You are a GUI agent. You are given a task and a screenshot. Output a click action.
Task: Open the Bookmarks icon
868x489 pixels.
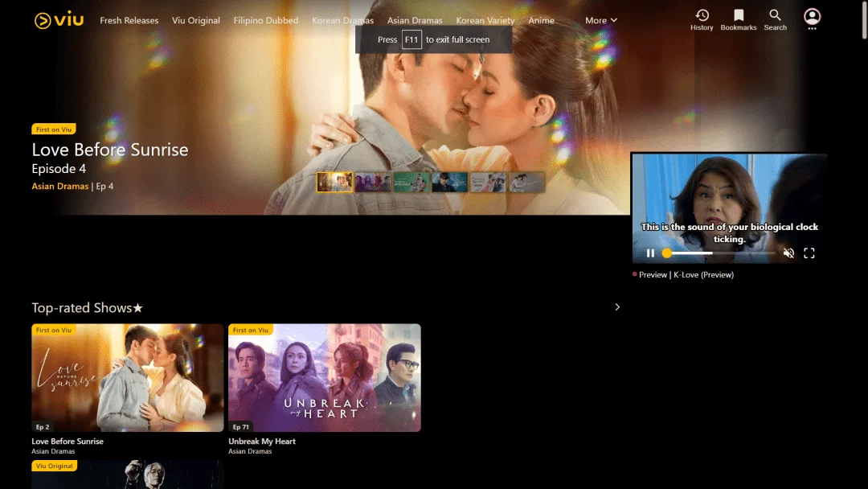[738, 19]
